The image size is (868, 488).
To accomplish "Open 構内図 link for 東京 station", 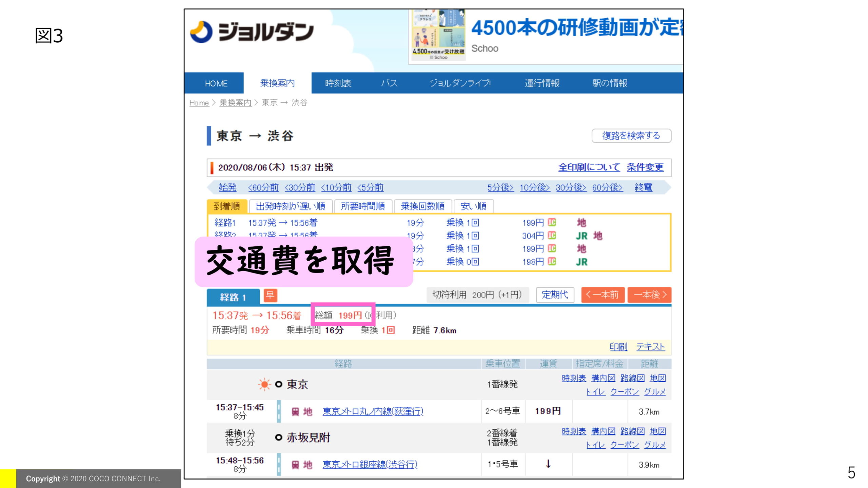I will (603, 378).
